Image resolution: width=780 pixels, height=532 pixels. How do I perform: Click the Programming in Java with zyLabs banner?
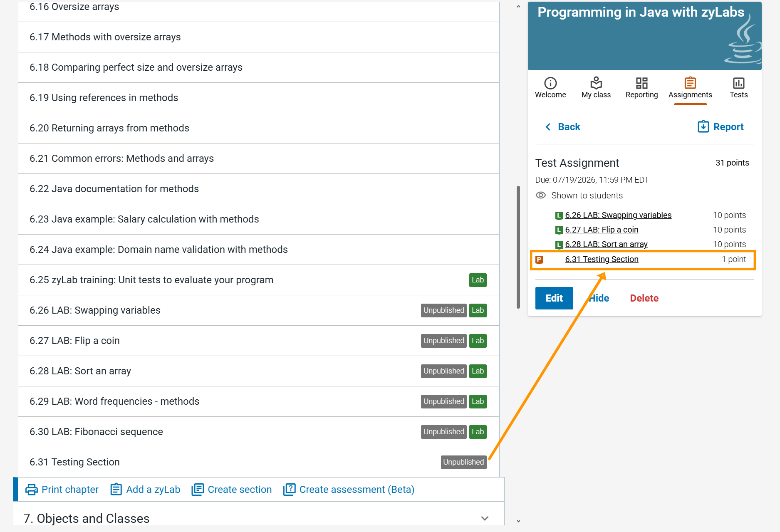(644, 36)
